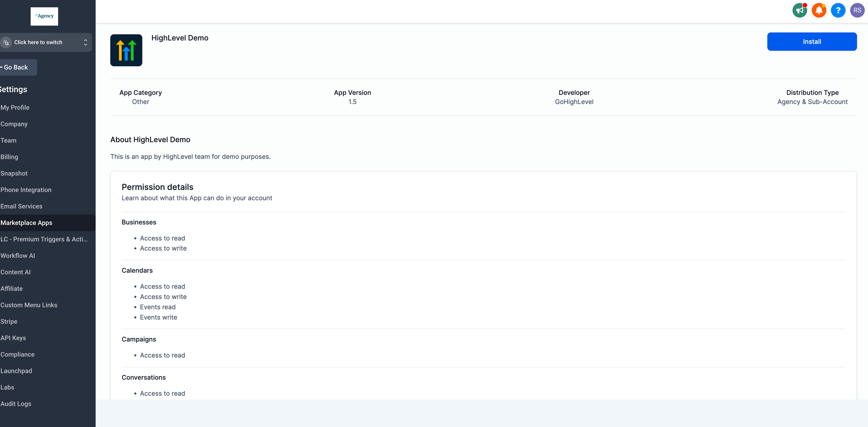Open the announcements megaphone icon
Image resolution: width=868 pixels, height=427 pixels.
[x=800, y=11]
